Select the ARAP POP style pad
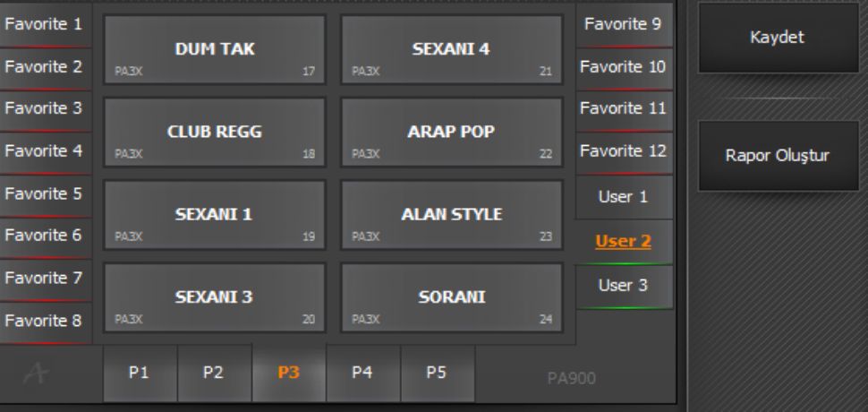868x412 pixels. pos(451,133)
